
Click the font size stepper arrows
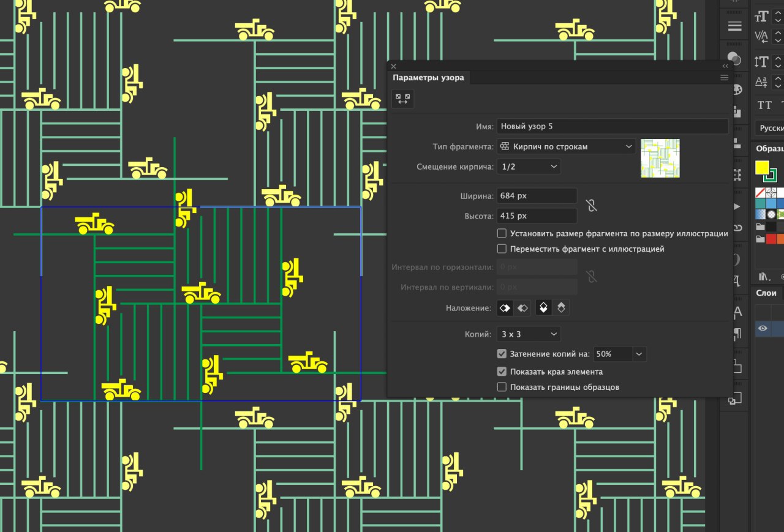[778, 17]
